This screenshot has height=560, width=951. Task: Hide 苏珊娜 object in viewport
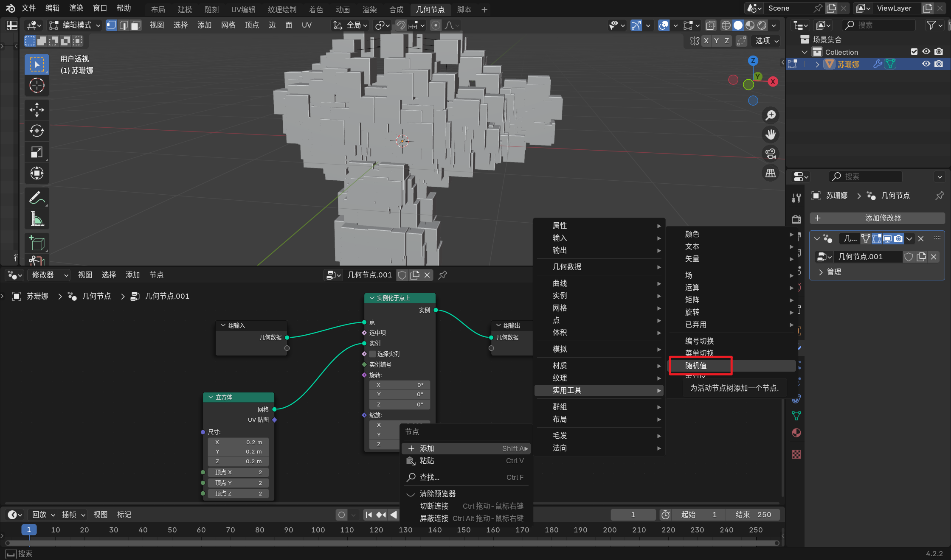click(x=926, y=64)
